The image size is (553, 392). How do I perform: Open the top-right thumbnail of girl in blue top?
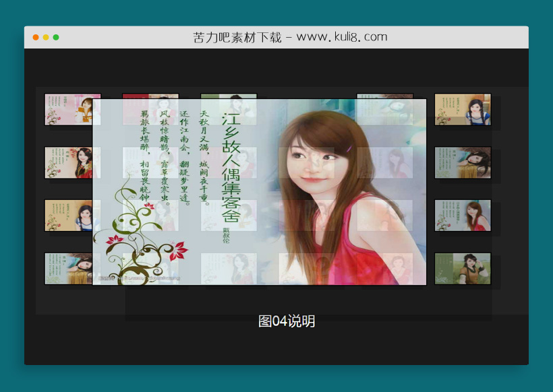click(463, 109)
